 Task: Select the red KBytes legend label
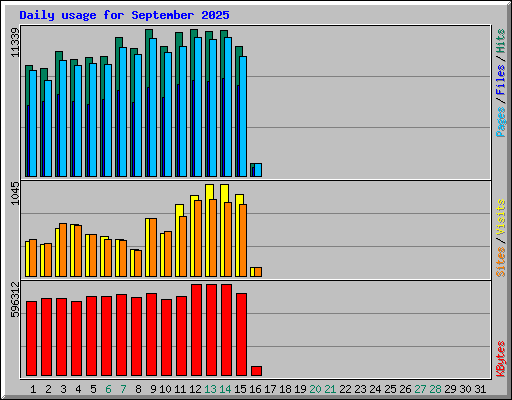500,359
